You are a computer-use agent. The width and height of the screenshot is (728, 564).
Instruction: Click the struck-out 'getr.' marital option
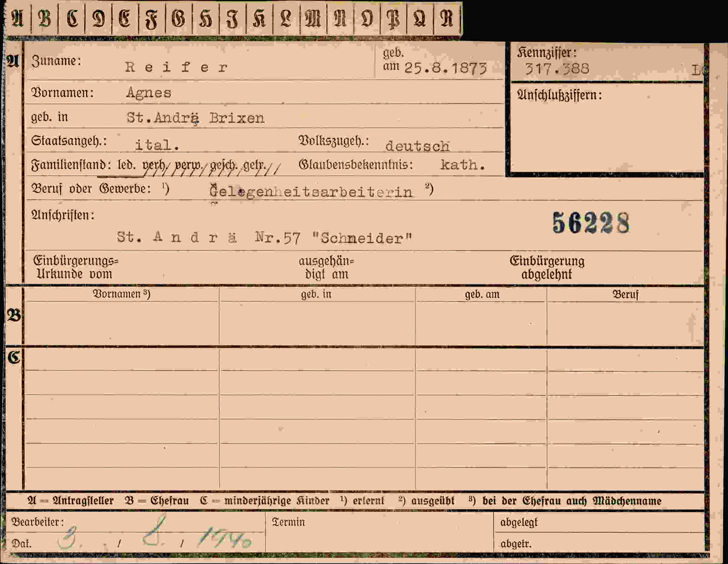[x=255, y=166]
